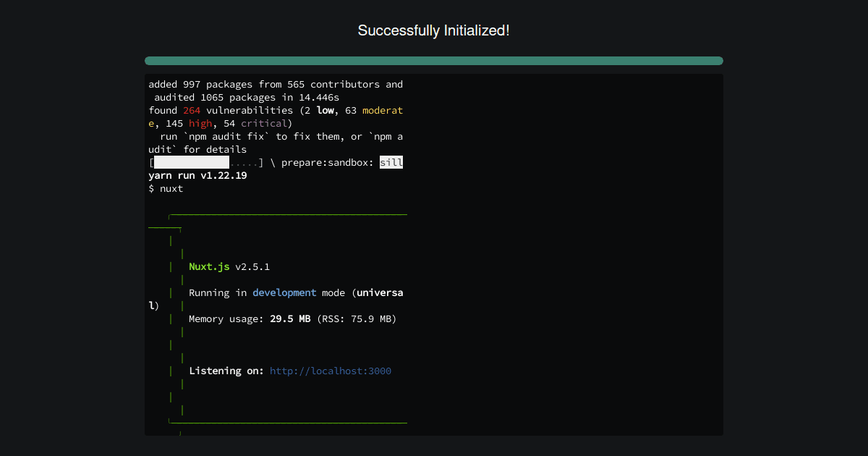Click the red "high" vulnerability count

click(201, 123)
